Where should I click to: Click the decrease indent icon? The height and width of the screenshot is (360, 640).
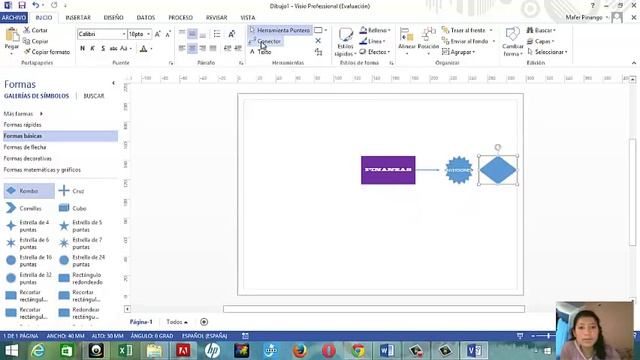coord(227,48)
